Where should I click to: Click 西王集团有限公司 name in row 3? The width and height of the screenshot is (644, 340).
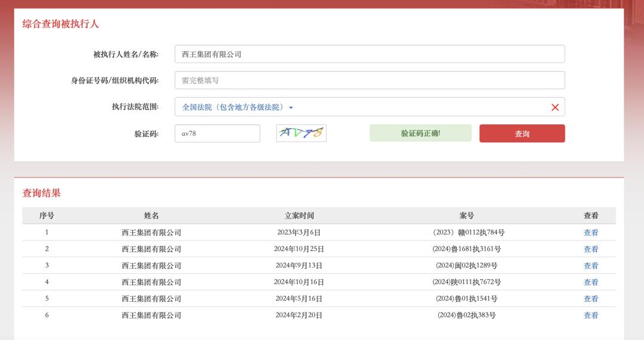point(151,266)
